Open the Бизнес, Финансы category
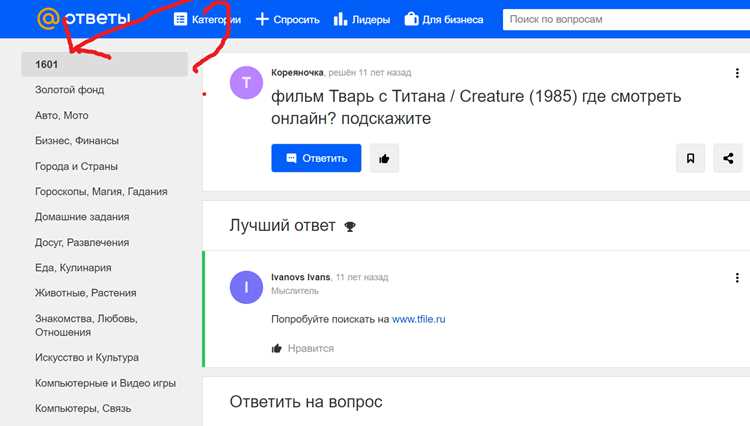 click(77, 141)
